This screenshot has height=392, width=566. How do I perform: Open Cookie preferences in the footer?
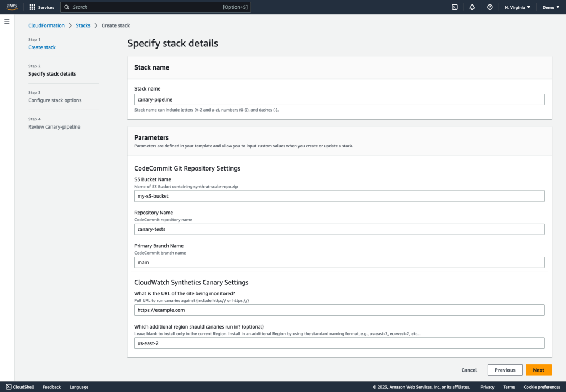click(542, 387)
